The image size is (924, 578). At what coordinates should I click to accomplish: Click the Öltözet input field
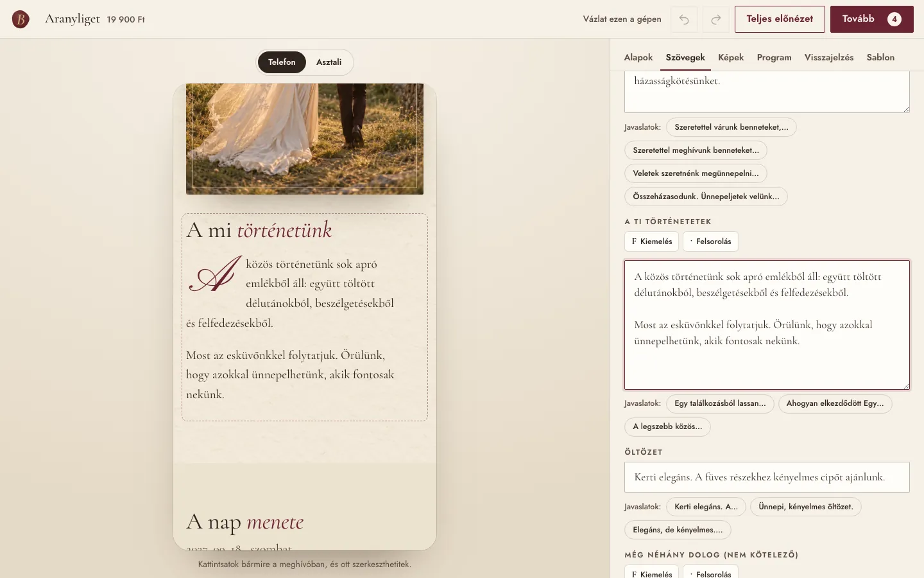[767, 477]
